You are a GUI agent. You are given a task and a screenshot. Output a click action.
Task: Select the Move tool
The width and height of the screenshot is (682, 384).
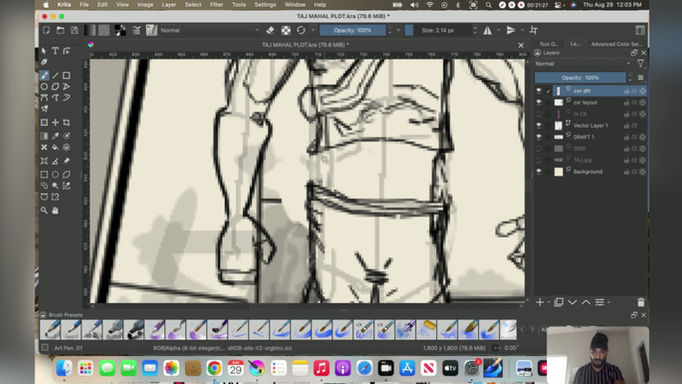tap(55, 123)
